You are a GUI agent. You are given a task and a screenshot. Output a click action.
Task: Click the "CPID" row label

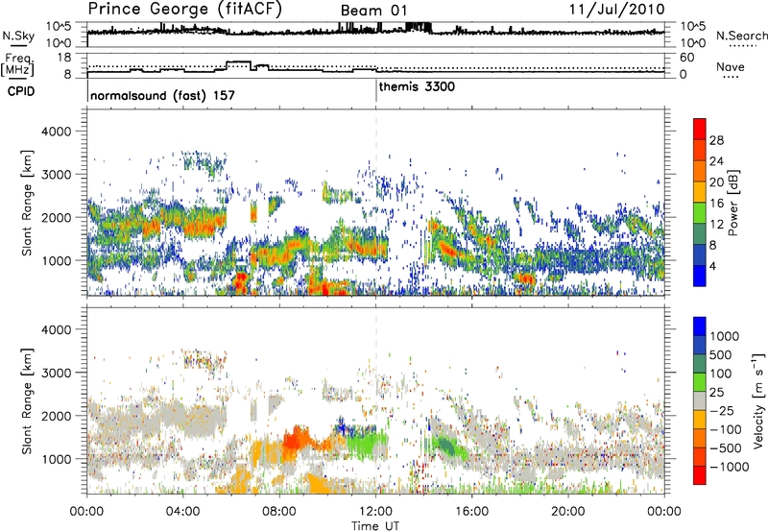(x=21, y=91)
